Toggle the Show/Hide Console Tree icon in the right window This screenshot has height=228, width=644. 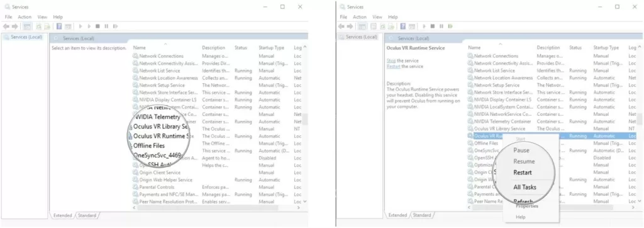click(362, 26)
